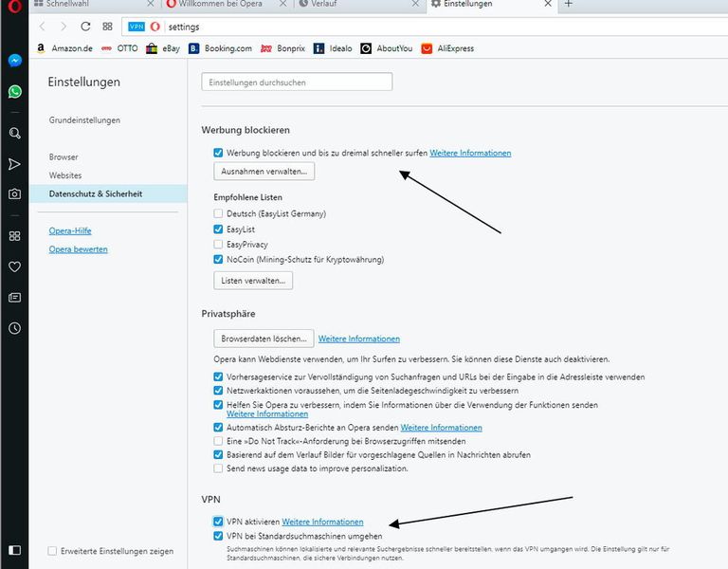Viewport: 728px width, 569px height.
Task: Open AliExpress bookmark
Action: click(x=447, y=48)
